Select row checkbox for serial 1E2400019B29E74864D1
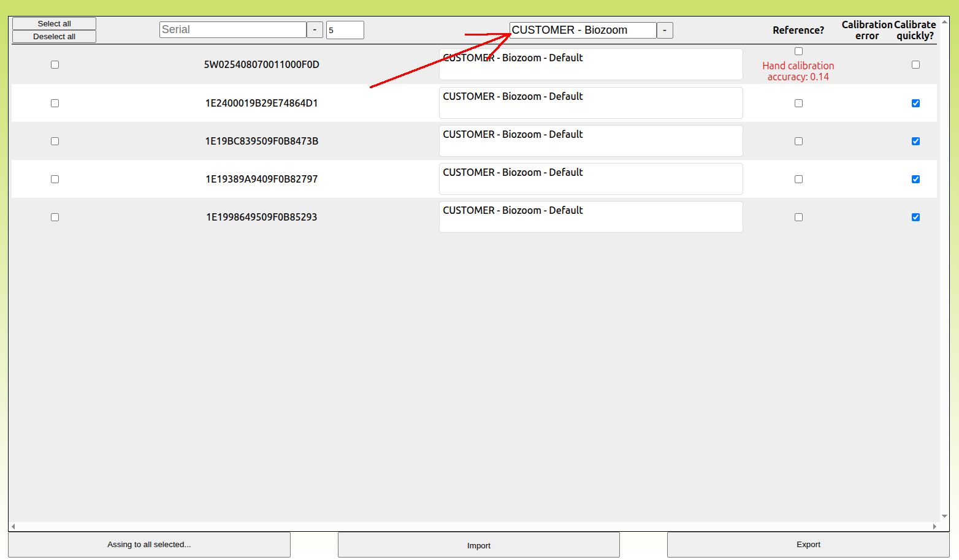 tap(55, 103)
